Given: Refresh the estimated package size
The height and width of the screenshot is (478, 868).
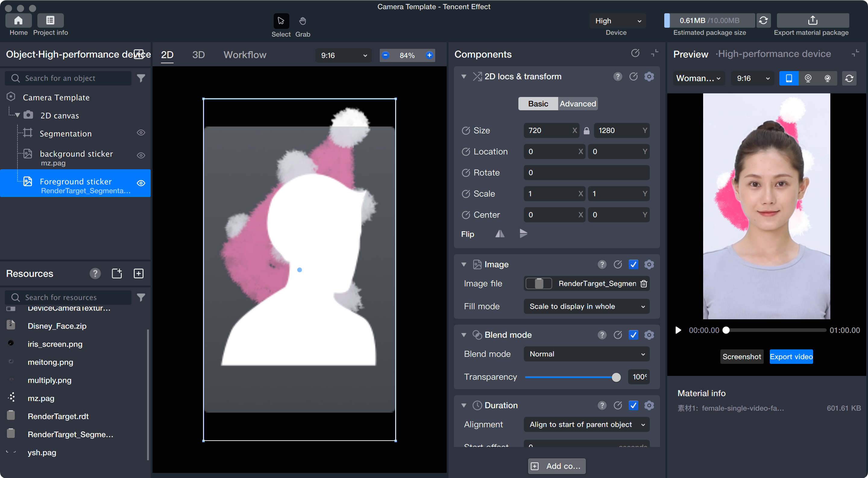Looking at the screenshot, I should (763, 20).
